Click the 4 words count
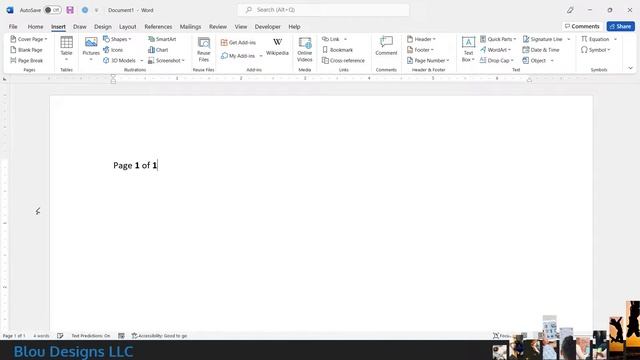The height and width of the screenshot is (360, 640). pyautogui.click(x=41, y=336)
